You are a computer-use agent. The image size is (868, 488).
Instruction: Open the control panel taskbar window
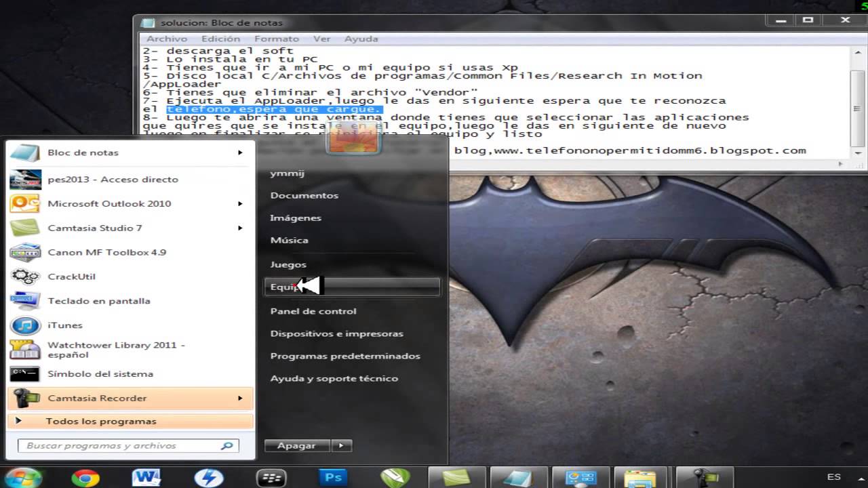coord(580,478)
